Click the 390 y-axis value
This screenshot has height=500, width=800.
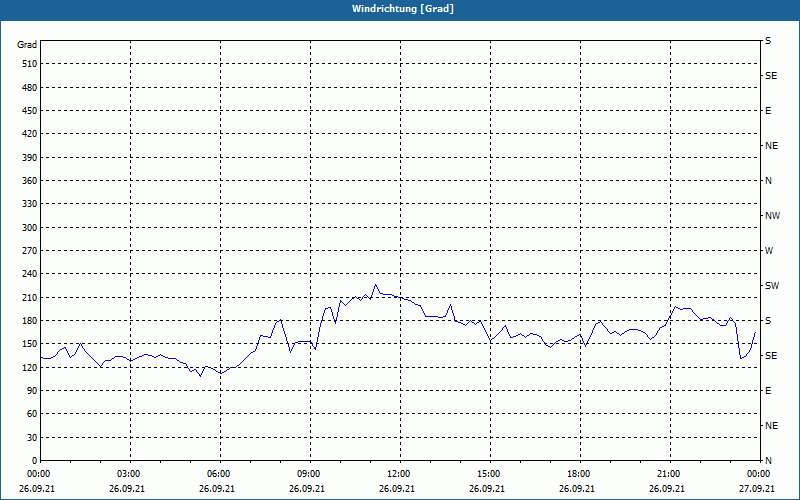[30, 158]
